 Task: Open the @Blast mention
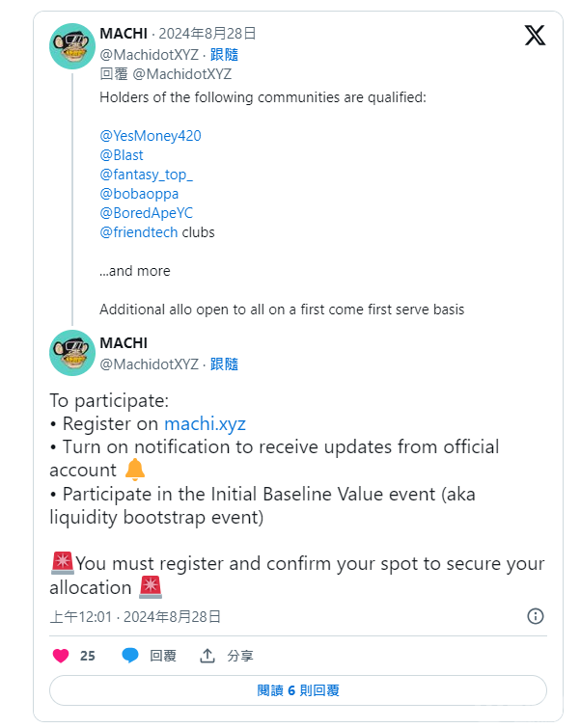[121, 155]
